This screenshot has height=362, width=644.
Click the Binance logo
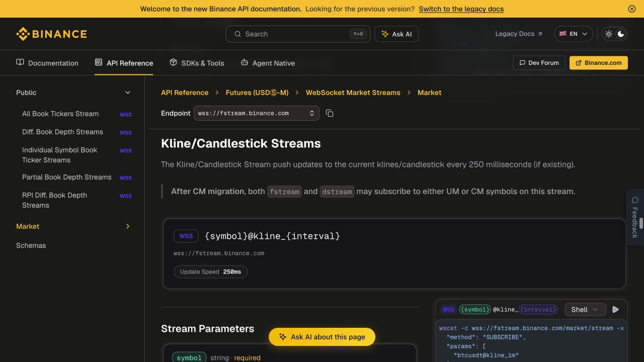point(51,34)
